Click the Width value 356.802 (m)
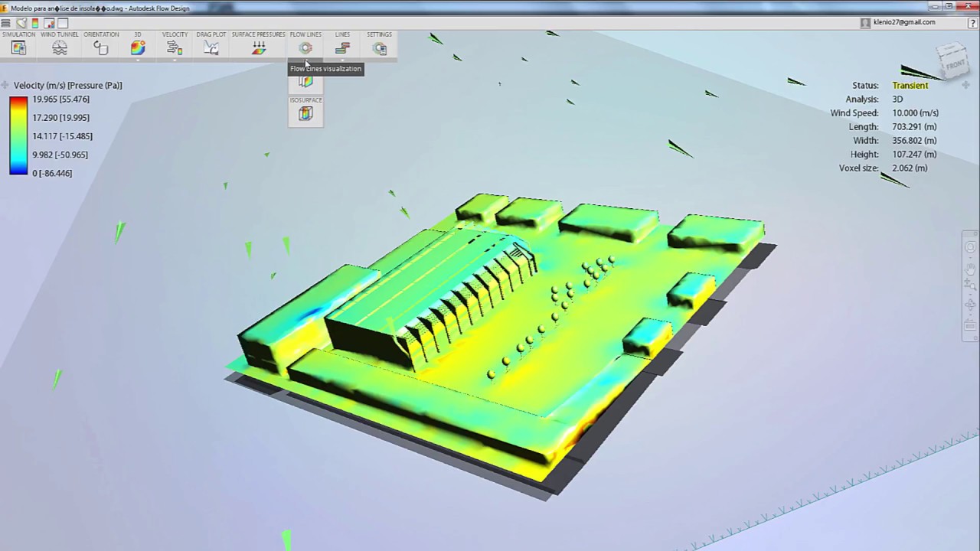Viewport: 980px width, 551px height. pyautogui.click(x=914, y=141)
